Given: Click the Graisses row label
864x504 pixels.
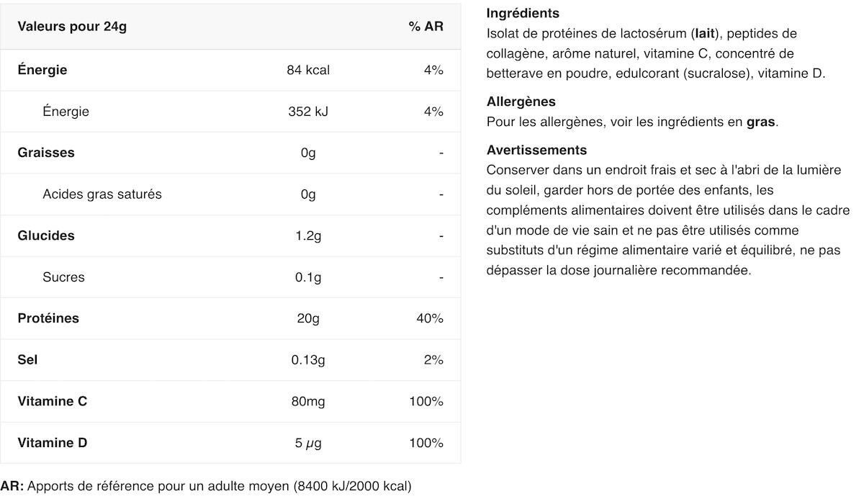Looking at the screenshot, I should (x=46, y=153).
